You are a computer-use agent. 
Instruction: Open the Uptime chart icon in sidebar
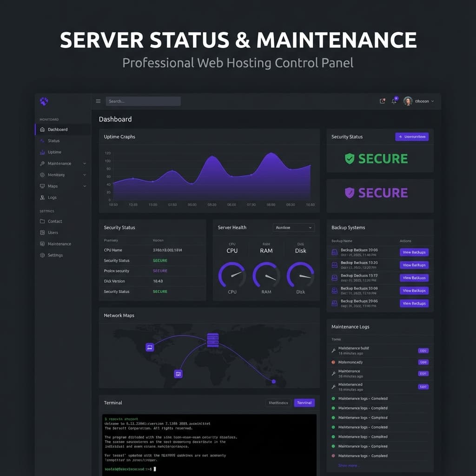(x=42, y=152)
